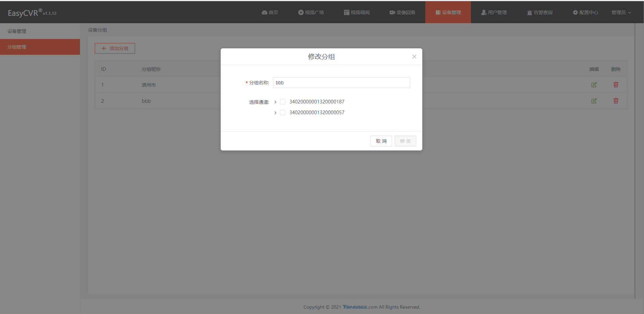Open 录像回看 playback page
The width and height of the screenshot is (644, 314).
[402, 12]
